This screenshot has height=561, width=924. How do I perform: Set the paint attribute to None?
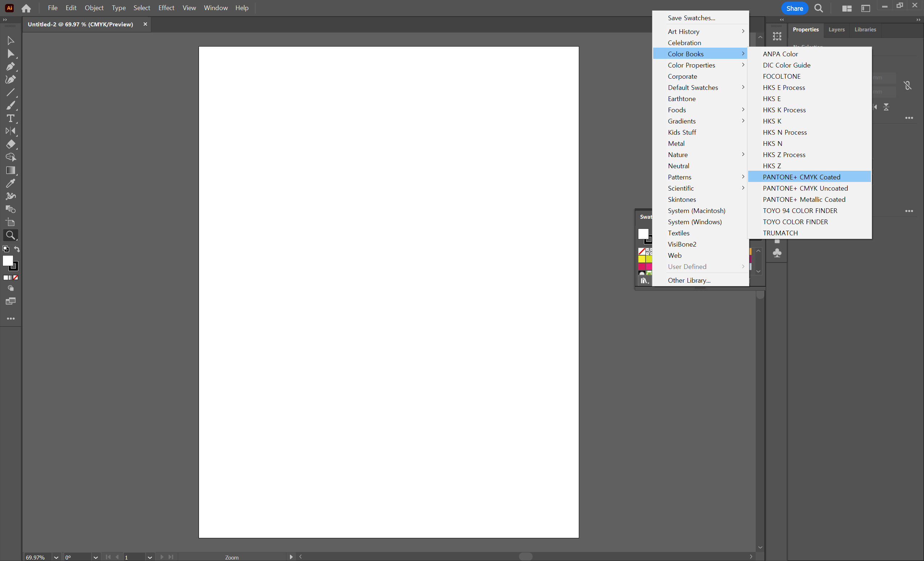coord(16,278)
